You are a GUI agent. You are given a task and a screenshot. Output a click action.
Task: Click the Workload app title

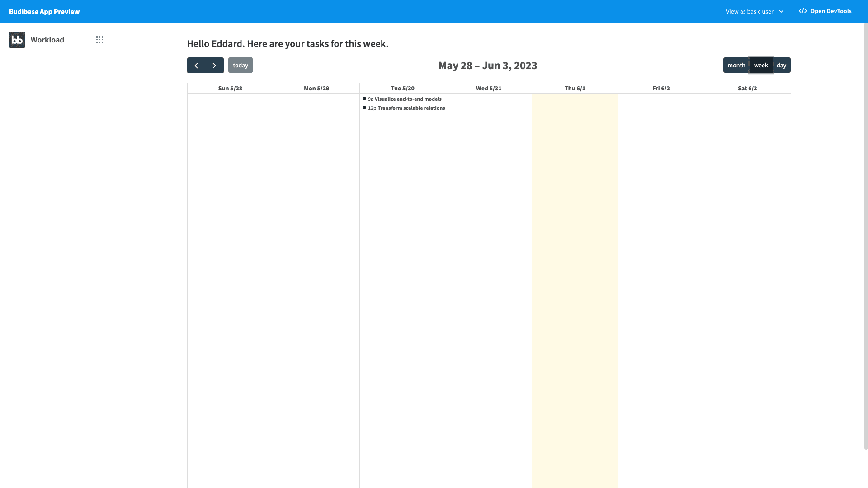tap(47, 40)
